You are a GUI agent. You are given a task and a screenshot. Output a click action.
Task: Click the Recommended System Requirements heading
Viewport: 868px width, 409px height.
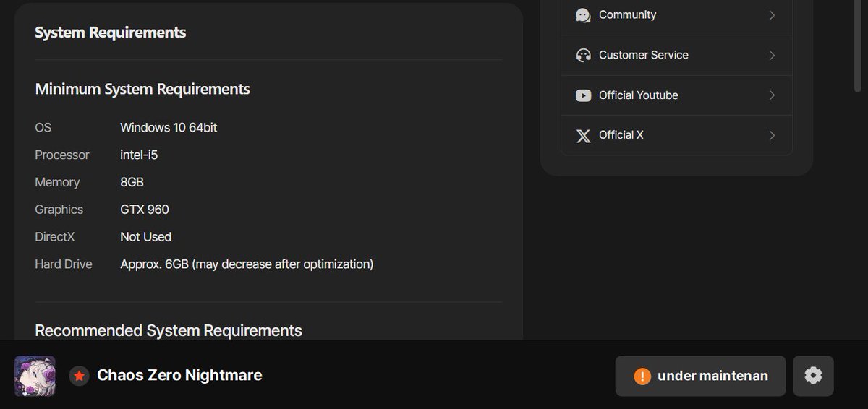(x=169, y=331)
